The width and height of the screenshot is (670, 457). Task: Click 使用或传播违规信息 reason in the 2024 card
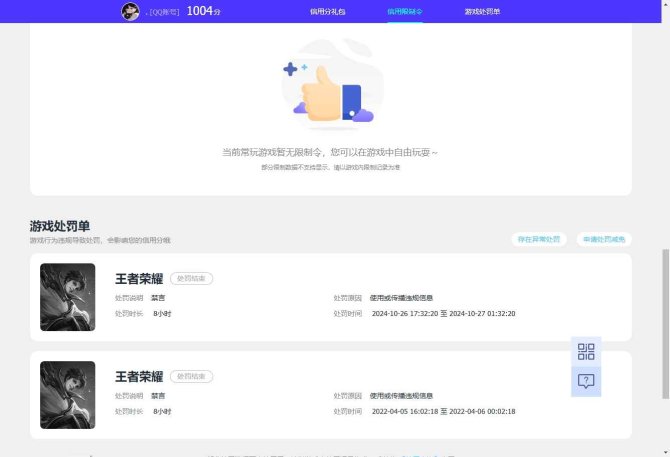click(x=401, y=298)
